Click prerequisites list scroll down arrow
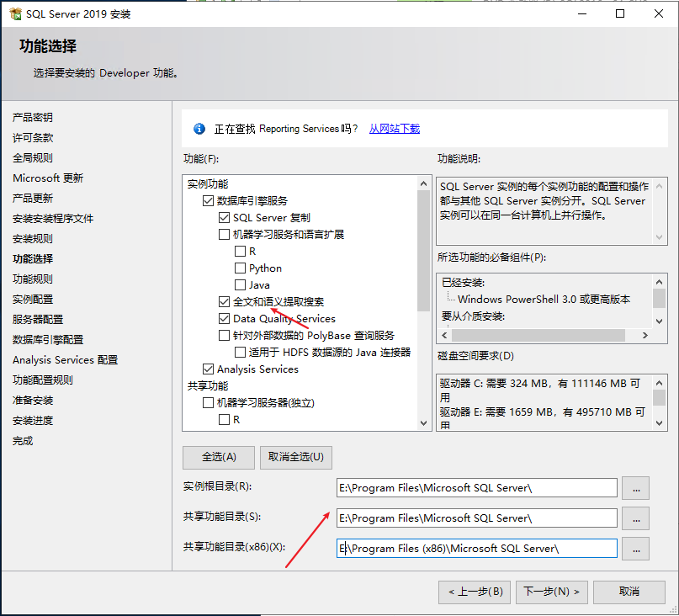The image size is (679, 616). (659, 321)
